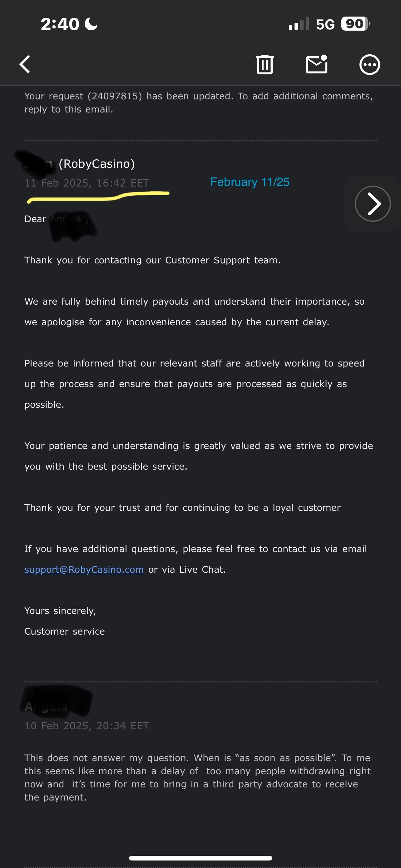Screen dimensions: 401x868
Task: Go to next message with circled chevron
Action: (372, 203)
